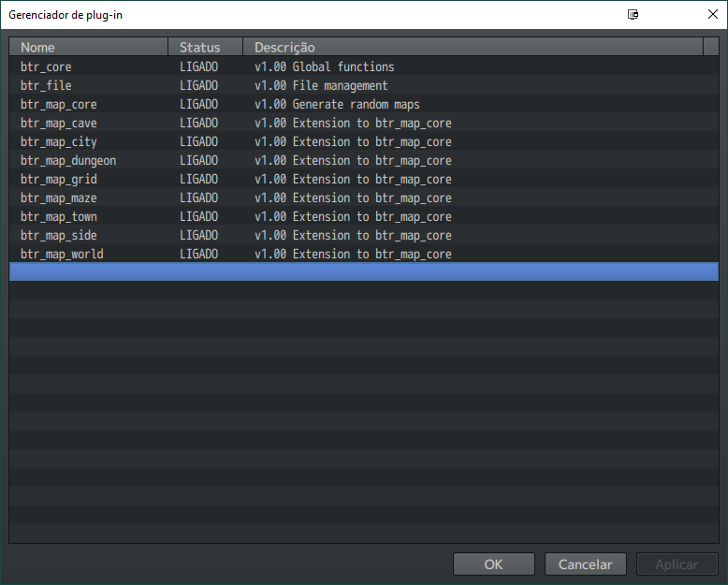
Task: Select the btr_map_dungeon plugin name
Action: tap(68, 161)
